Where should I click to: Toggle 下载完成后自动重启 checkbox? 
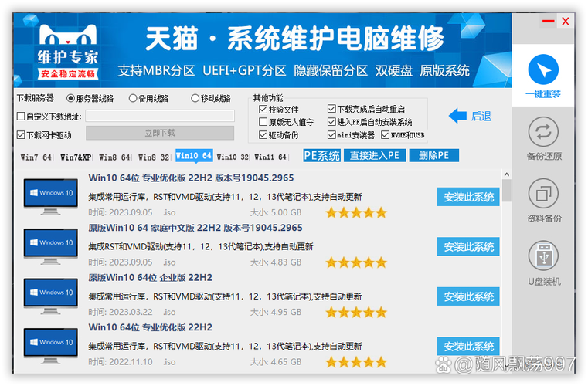click(331, 109)
